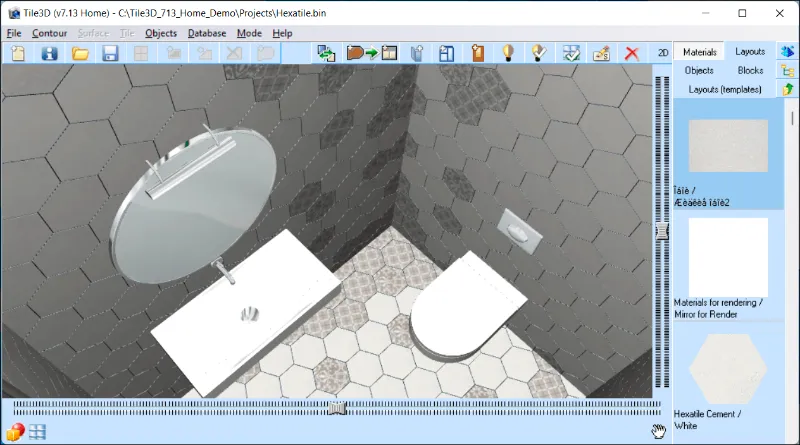Switch to the Materials tab
This screenshot has width=800, height=445.
(700, 52)
